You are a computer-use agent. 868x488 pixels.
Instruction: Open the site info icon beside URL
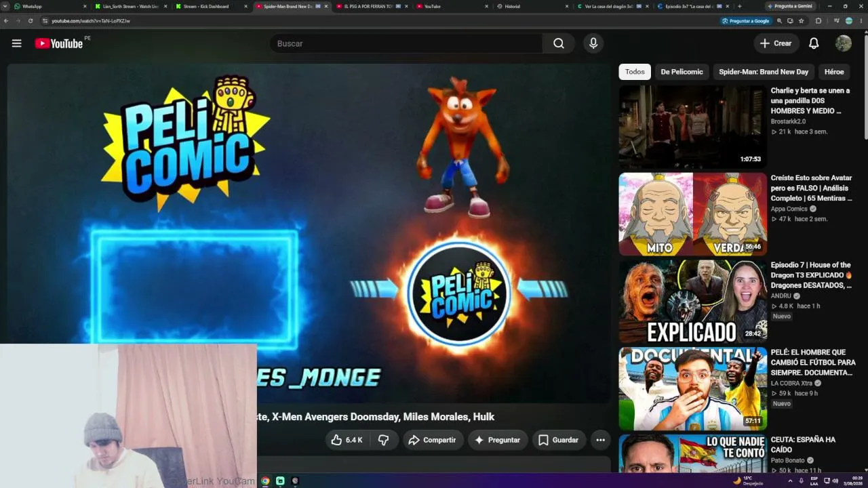[45, 21]
